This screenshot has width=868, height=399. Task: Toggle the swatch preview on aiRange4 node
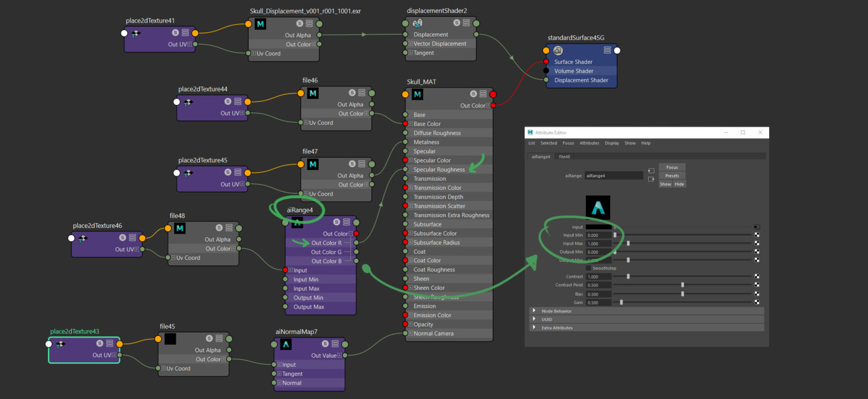[336, 222]
